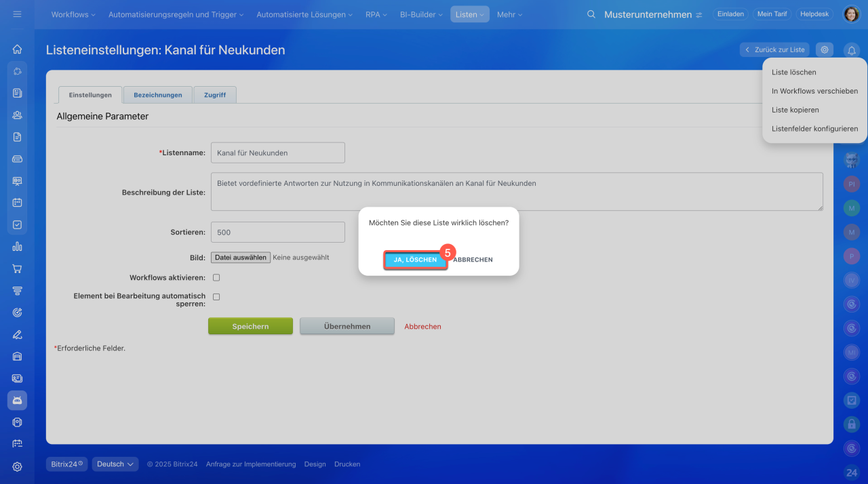The width and height of the screenshot is (868, 484).
Task: Open the Helpdesk button
Action: pyautogui.click(x=815, y=14)
